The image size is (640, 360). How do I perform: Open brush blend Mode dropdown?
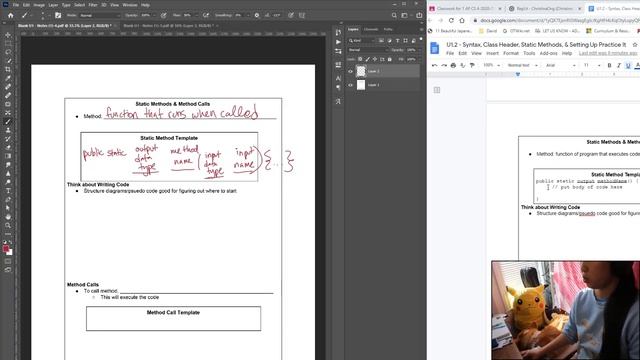pos(100,16)
